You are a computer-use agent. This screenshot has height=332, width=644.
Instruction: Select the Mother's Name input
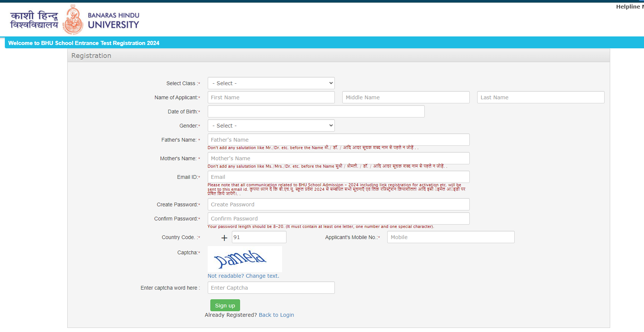pos(338,158)
